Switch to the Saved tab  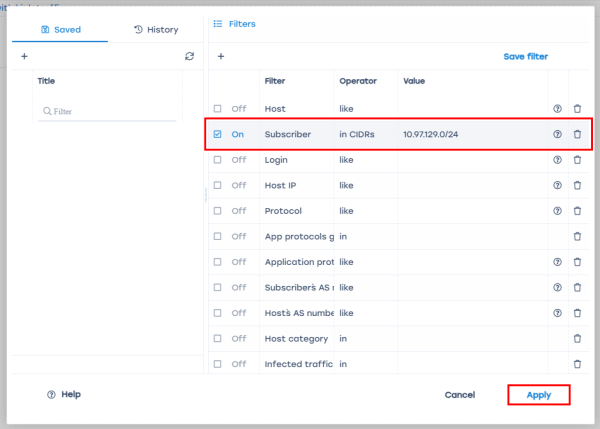pos(60,30)
